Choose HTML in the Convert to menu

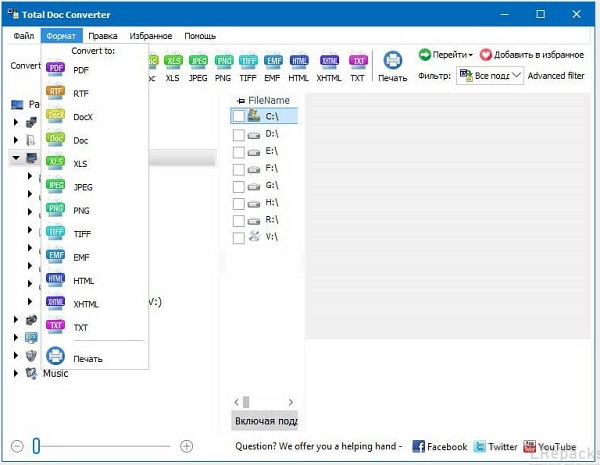[95, 281]
